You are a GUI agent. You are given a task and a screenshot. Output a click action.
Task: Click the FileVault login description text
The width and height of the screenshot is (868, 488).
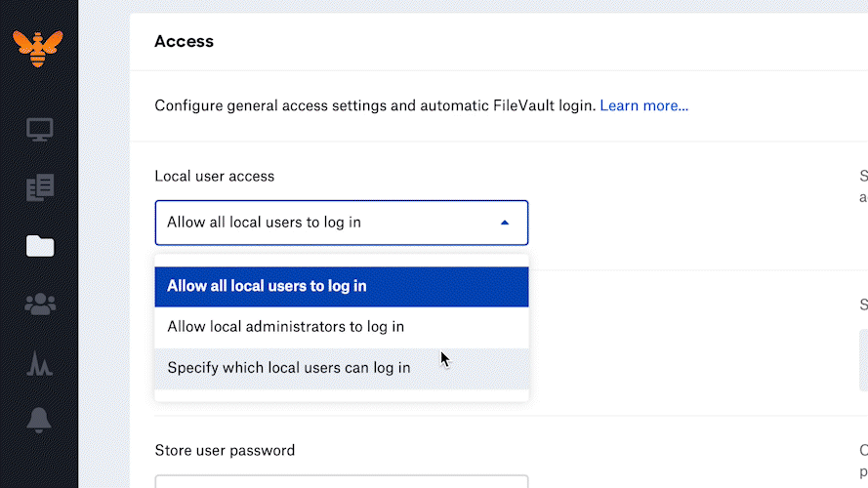pyautogui.click(x=375, y=105)
